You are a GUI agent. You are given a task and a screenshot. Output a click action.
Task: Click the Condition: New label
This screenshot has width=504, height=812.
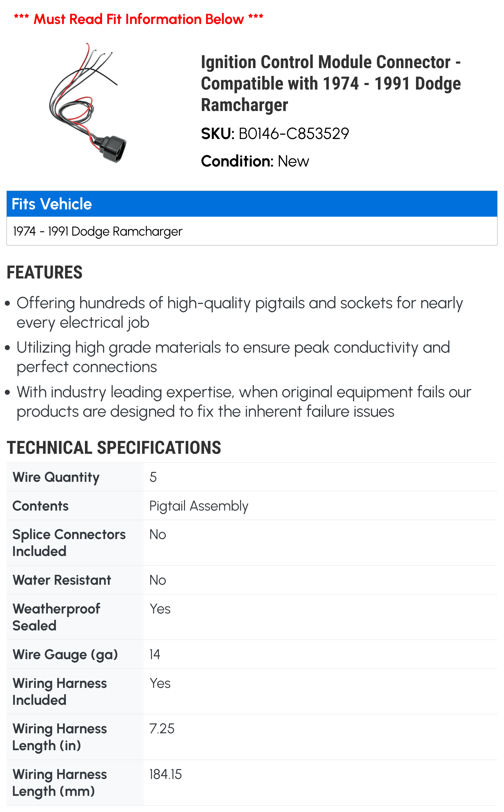pyautogui.click(x=255, y=161)
